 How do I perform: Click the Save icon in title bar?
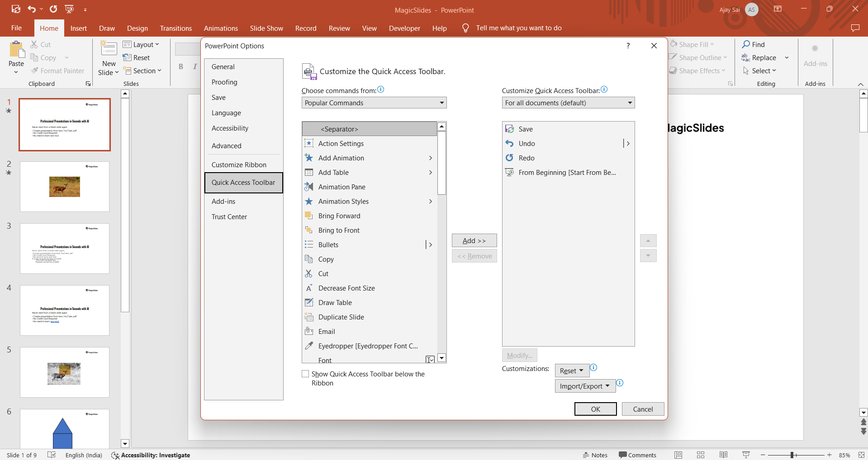pyautogui.click(x=16, y=9)
